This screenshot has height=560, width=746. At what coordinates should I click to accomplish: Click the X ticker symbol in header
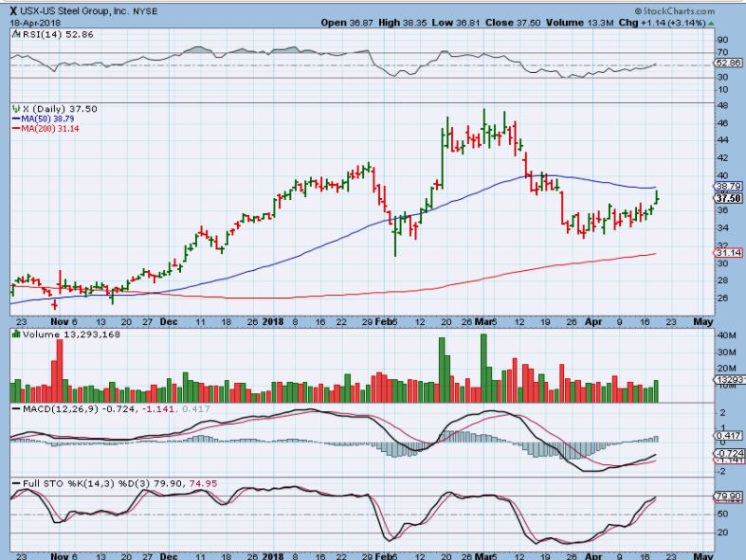[13, 10]
